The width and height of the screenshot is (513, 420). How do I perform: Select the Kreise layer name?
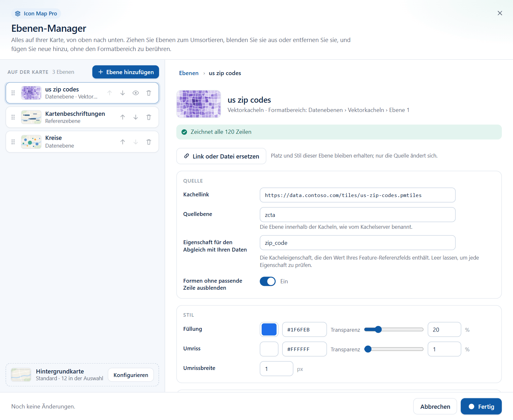(x=54, y=138)
